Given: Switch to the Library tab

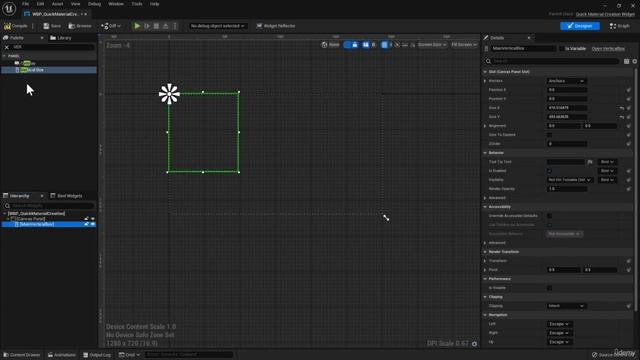Looking at the screenshot, I should point(61,38).
